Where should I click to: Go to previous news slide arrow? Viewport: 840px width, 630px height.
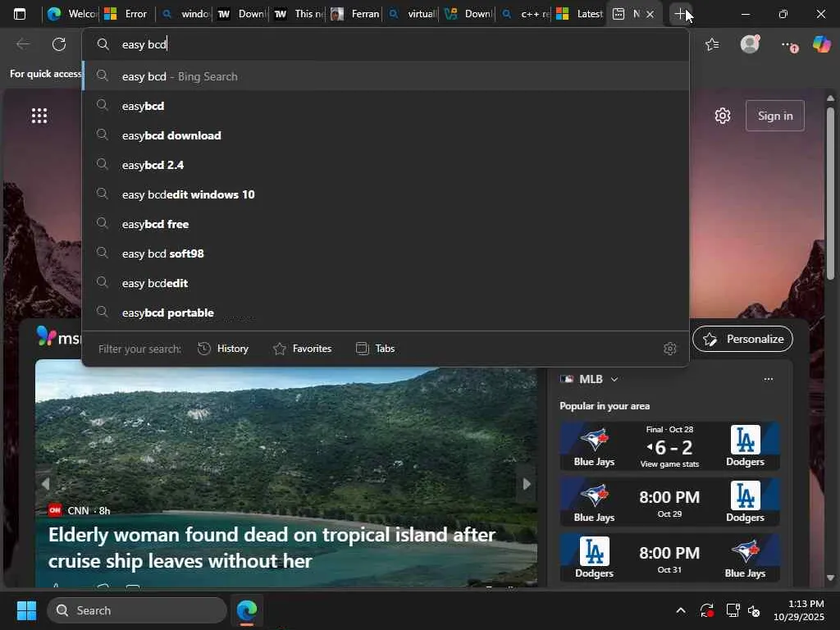46,484
